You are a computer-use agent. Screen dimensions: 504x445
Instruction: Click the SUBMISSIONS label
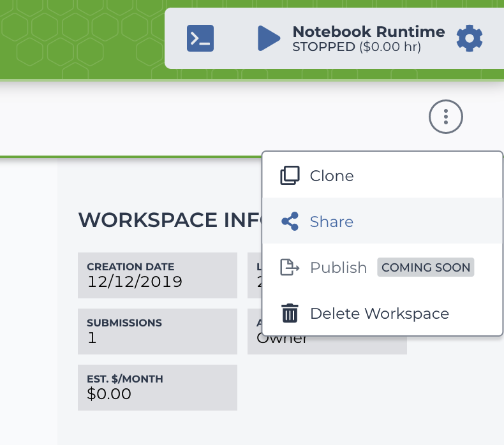coord(124,323)
